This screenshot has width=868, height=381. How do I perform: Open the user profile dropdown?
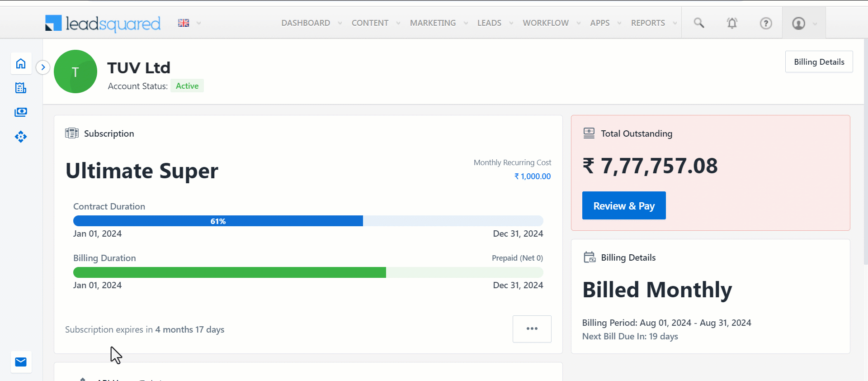(804, 23)
